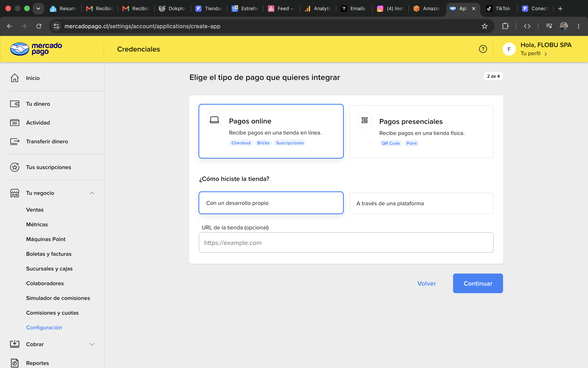
Task: Click the browser address bar URL
Action: pyautogui.click(x=142, y=26)
